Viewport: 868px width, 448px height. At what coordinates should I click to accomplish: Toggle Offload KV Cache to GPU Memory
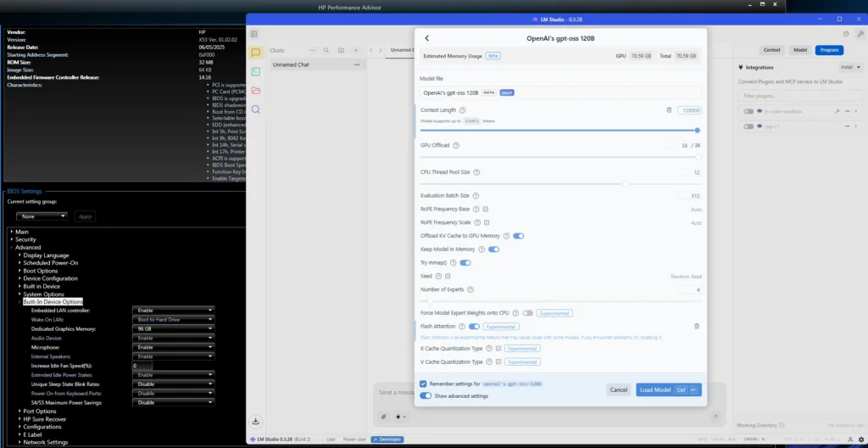pyautogui.click(x=518, y=236)
